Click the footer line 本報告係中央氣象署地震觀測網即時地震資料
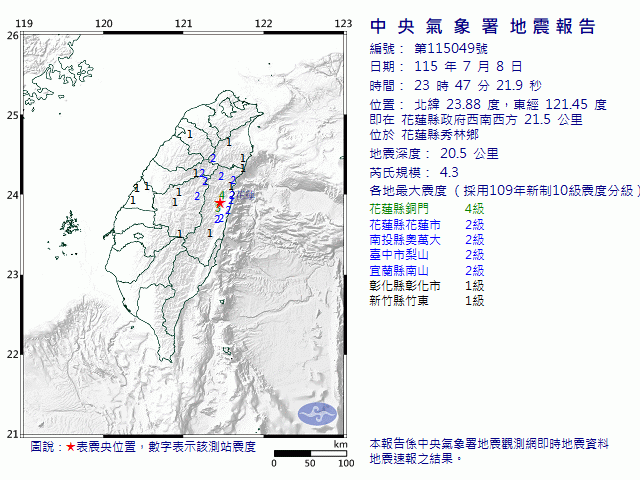Viewport: 640px width, 480px height. 489,444
